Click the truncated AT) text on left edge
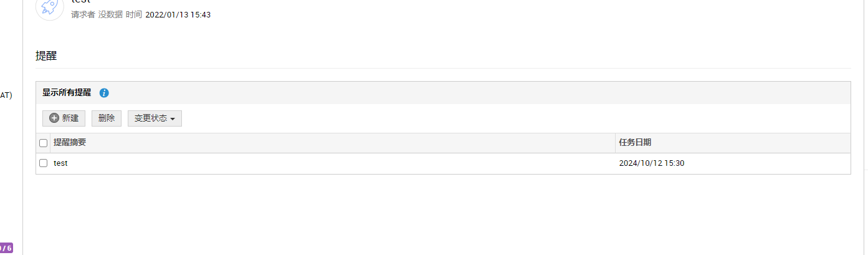 [6, 95]
